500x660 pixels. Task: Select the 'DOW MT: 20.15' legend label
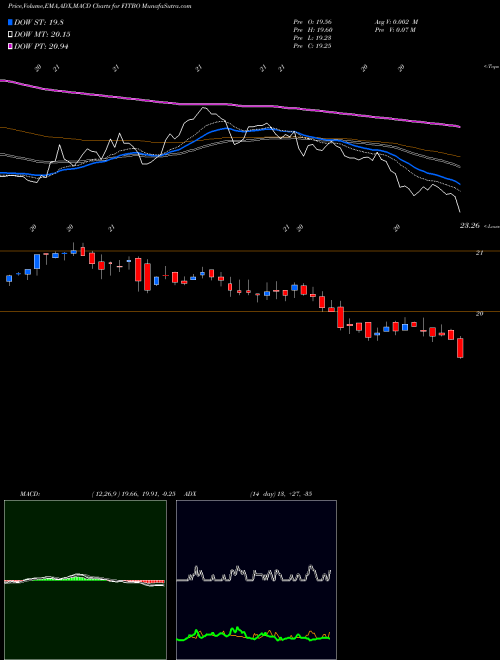click(42, 35)
